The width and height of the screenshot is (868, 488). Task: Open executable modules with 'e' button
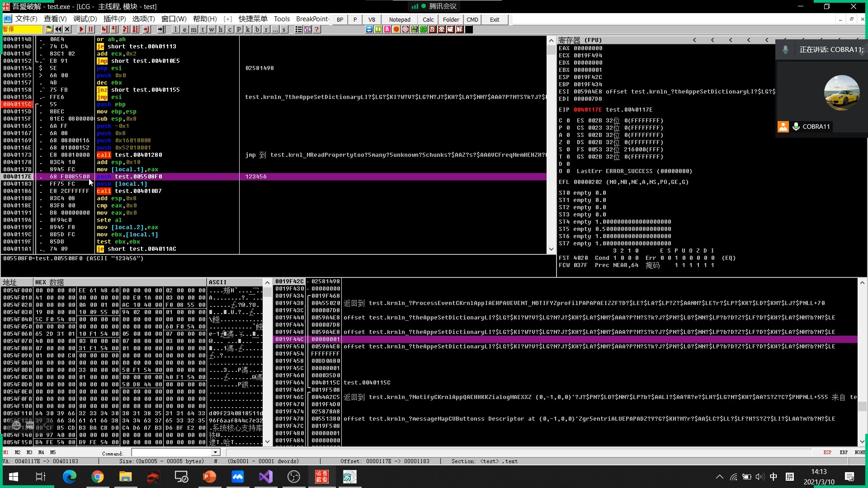(x=184, y=29)
